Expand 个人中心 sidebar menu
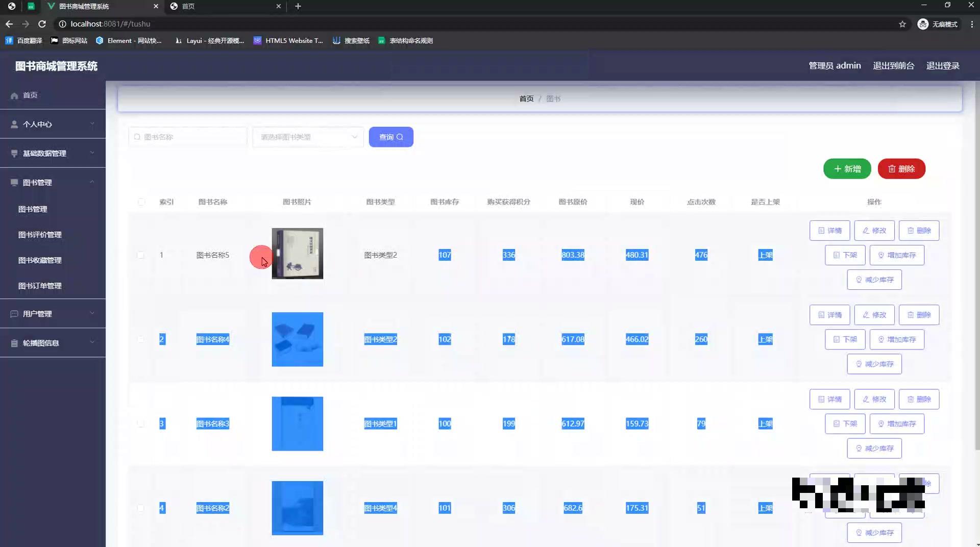 pos(53,124)
